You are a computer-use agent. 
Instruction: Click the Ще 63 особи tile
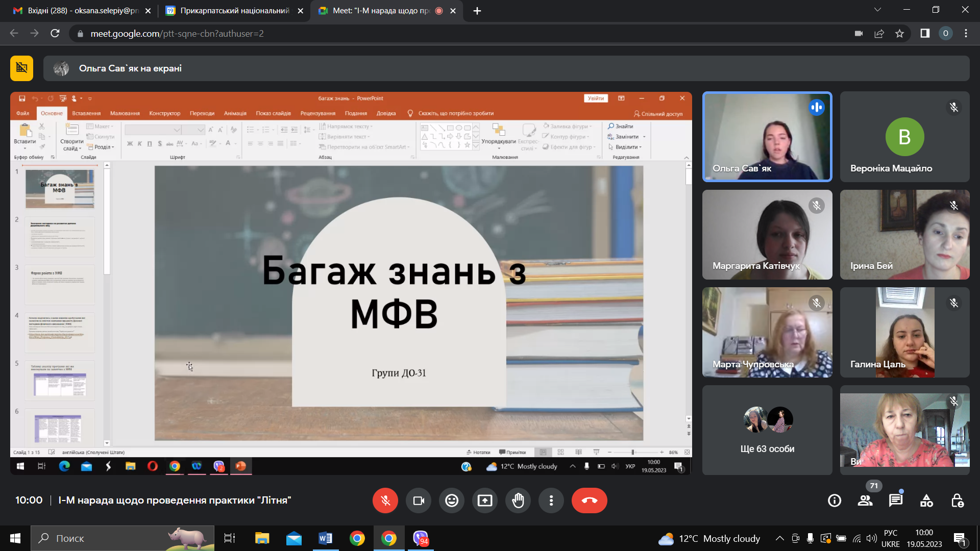pyautogui.click(x=767, y=430)
